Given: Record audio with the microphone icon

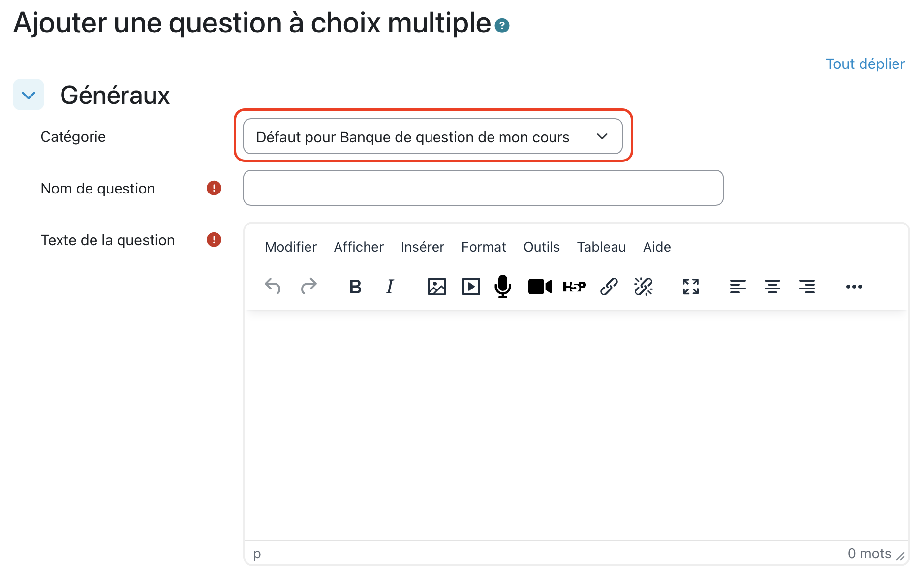Looking at the screenshot, I should point(502,287).
